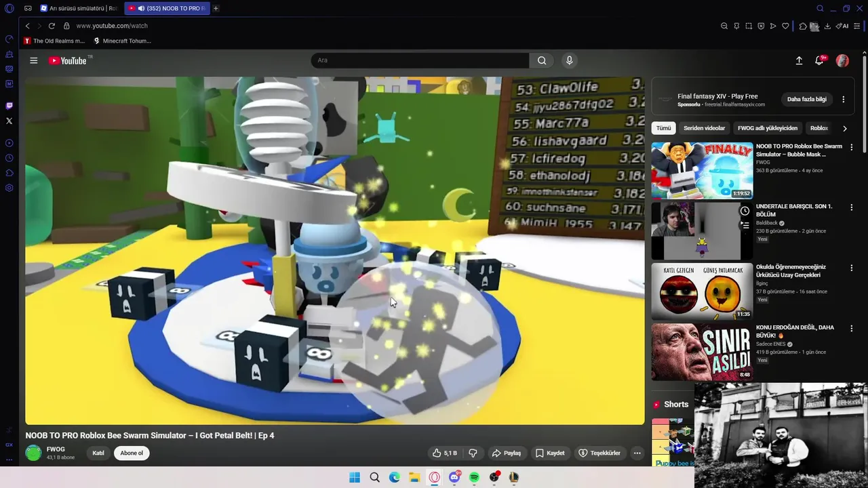The image size is (868, 488).
Task: Select FWOG adlı yükleyiciden chip
Action: pyautogui.click(x=768, y=128)
